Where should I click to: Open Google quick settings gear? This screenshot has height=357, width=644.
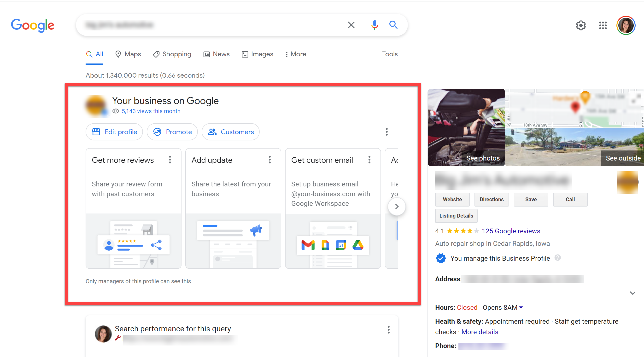581,25
